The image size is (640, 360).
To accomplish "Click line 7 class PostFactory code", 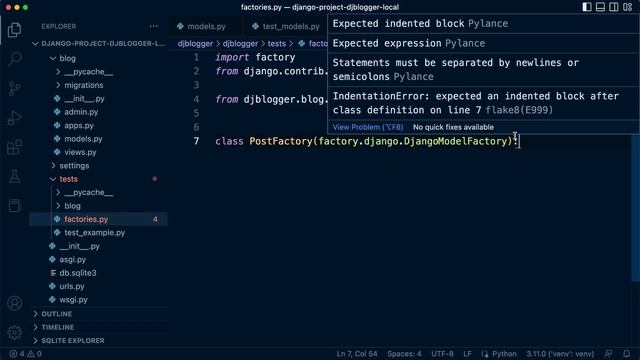I will pos(366,141).
